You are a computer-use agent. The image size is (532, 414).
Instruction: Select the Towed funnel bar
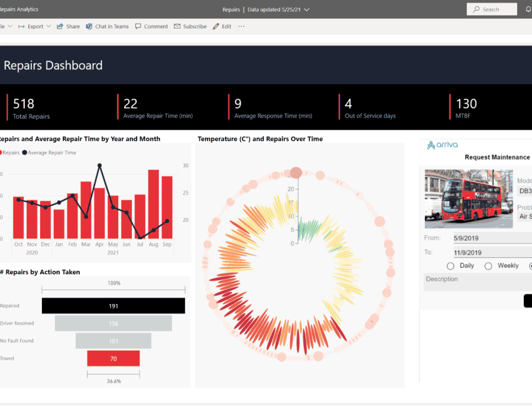pos(113,358)
